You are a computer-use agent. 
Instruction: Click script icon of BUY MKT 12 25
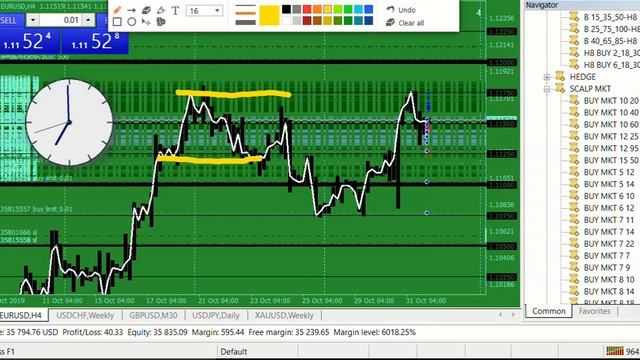[x=574, y=136]
